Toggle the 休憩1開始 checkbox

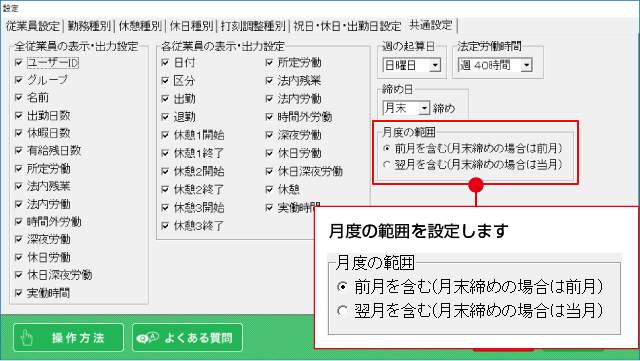click(x=165, y=135)
